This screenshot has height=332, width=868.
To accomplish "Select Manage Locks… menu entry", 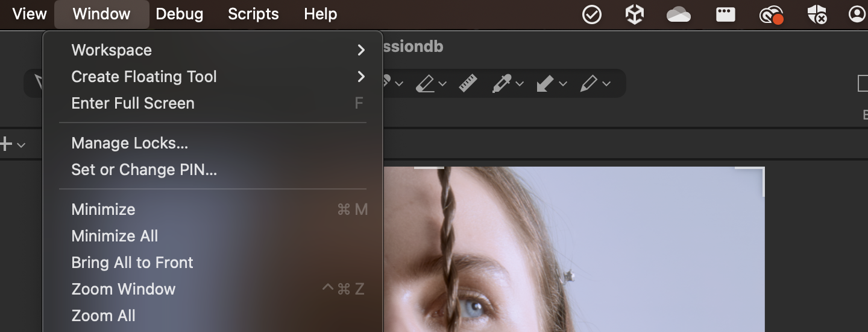I will click(130, 143).
